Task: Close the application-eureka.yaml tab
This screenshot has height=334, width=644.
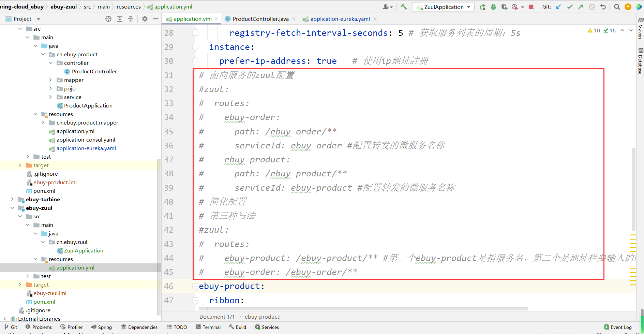Action: (375, 19)
